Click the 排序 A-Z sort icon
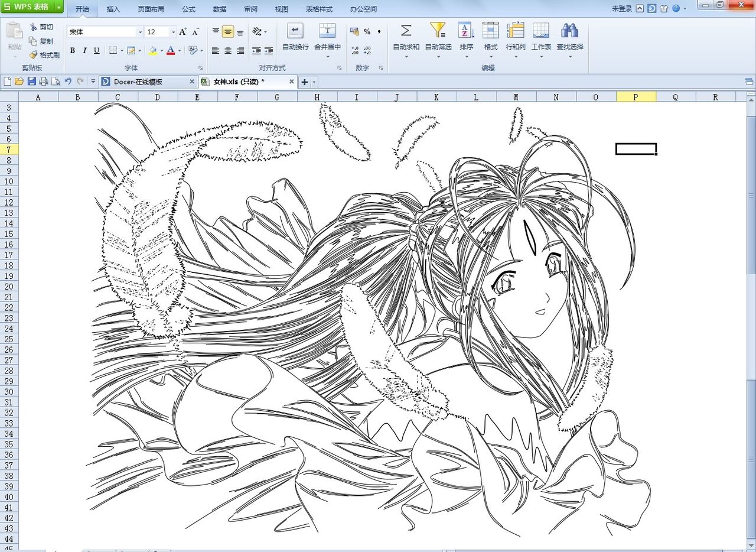The width and height of the screenshot is (756, 552). (466, 31)
